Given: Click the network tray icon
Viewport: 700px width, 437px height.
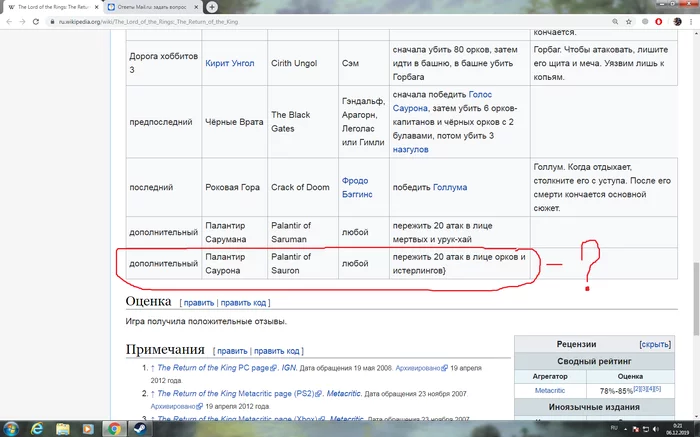Looking at the screenshot, I should click(646, 429).
